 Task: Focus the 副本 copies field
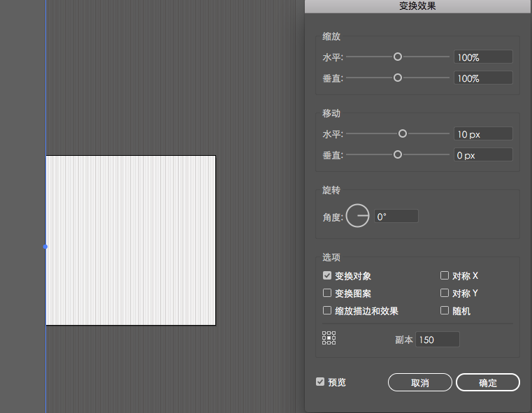(x=438, y=340)
